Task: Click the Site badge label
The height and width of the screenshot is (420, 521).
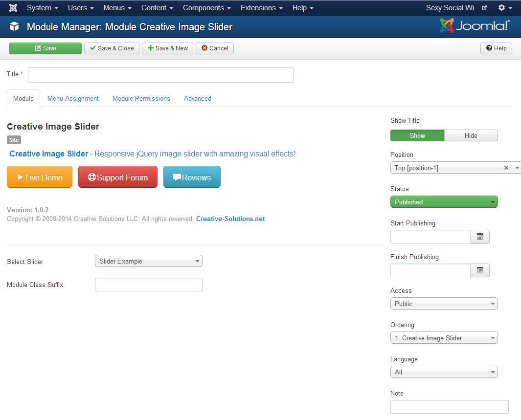Action: (x=14, y=140)
